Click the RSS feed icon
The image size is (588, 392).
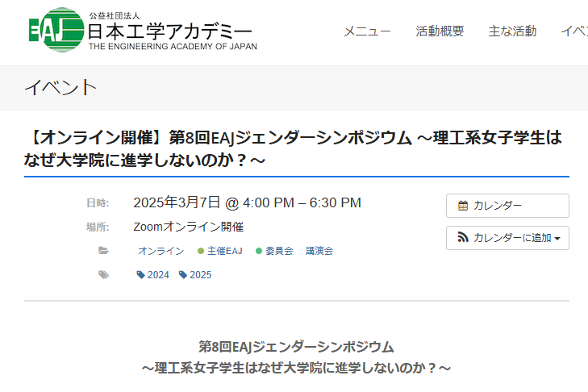463,238
